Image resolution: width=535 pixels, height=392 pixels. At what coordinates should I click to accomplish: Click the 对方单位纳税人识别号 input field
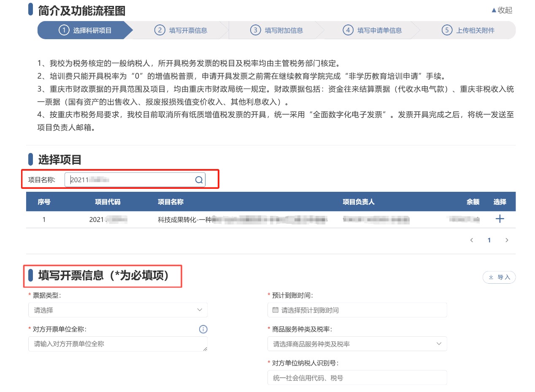pos(357,378)
